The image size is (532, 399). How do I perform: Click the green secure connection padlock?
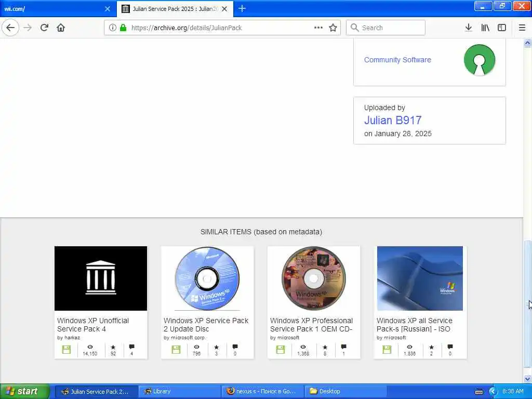click(123, 28)
